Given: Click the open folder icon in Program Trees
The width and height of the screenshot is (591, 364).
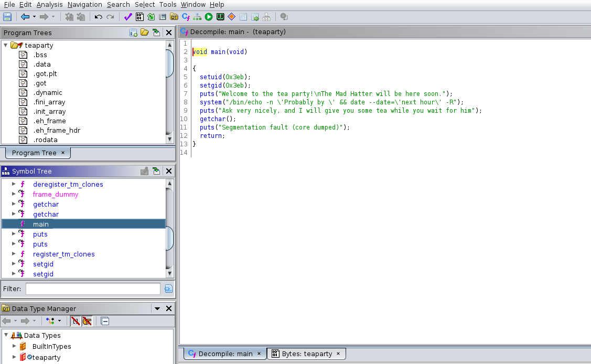Looking at the screenshot, I should pos(145,33).
